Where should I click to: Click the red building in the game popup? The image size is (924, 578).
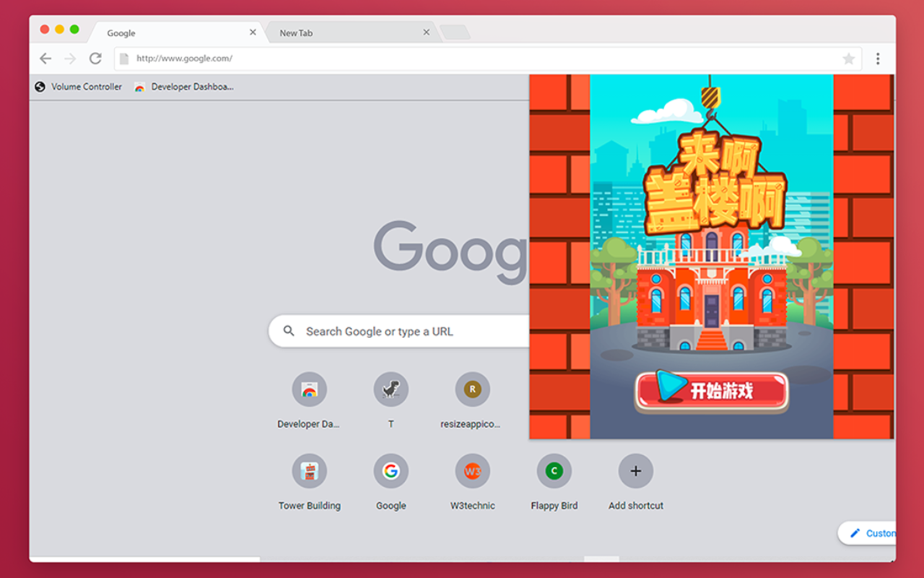[712, 289]
